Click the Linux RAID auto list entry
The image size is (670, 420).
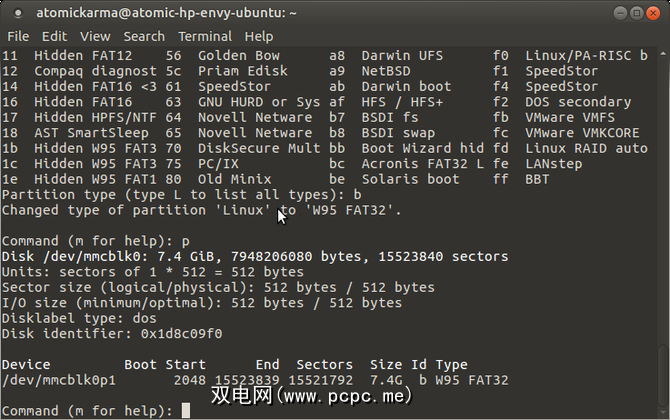point(584,148)
